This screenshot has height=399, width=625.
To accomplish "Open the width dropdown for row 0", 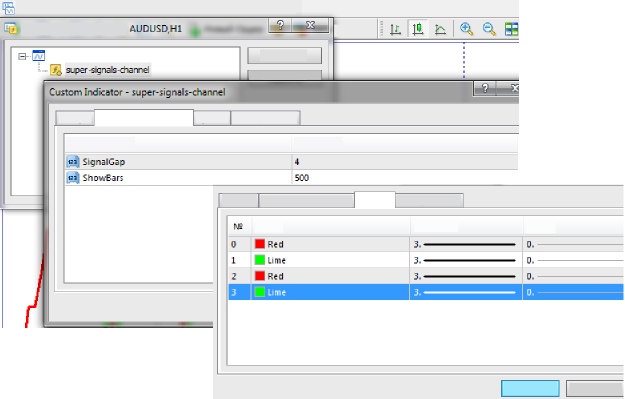I will (x=466, y=244).
